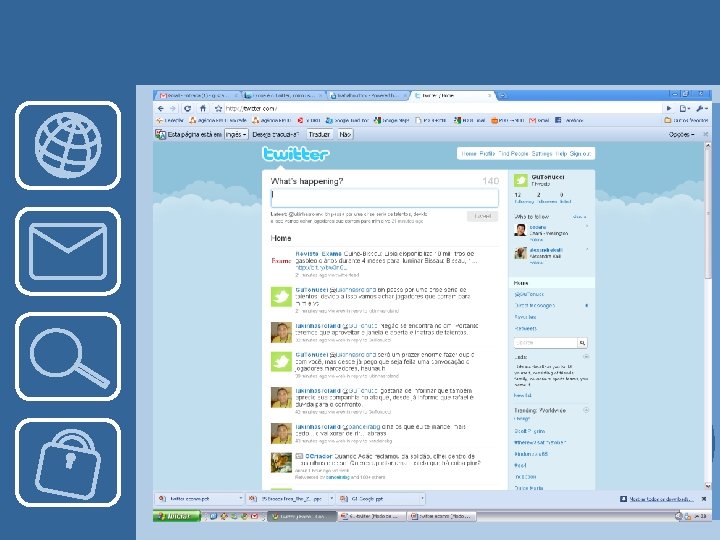Open the page menu dropdown icon

[684, 108]
